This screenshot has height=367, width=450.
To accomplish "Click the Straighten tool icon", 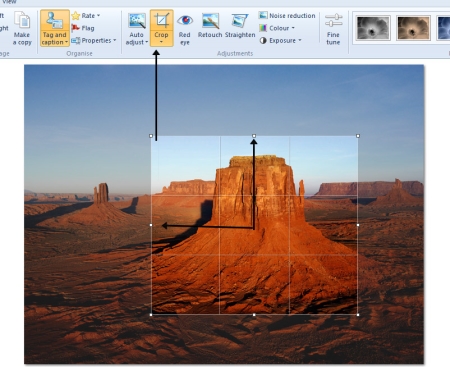I will point(240,21).
